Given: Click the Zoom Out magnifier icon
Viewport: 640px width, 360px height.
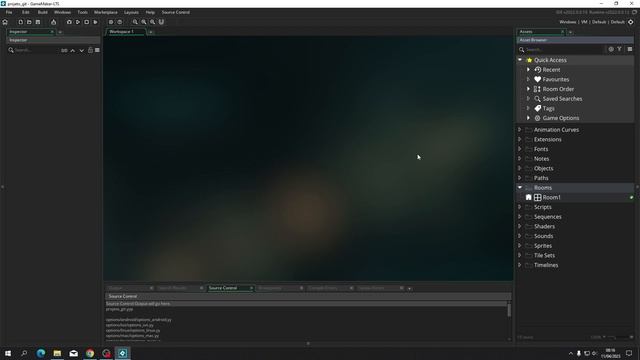Looking at the screenshot, I should point(135,22).
